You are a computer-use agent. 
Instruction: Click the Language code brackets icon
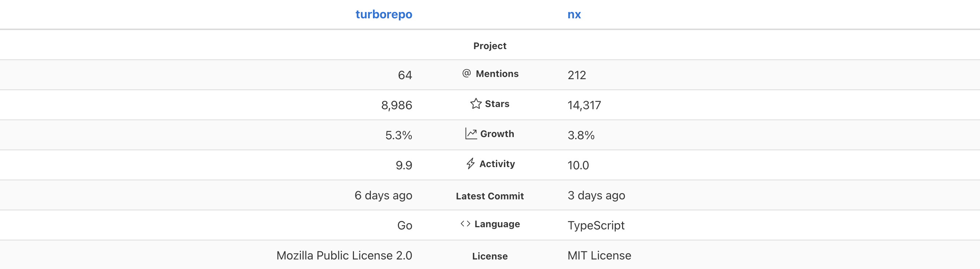(465, 224)
